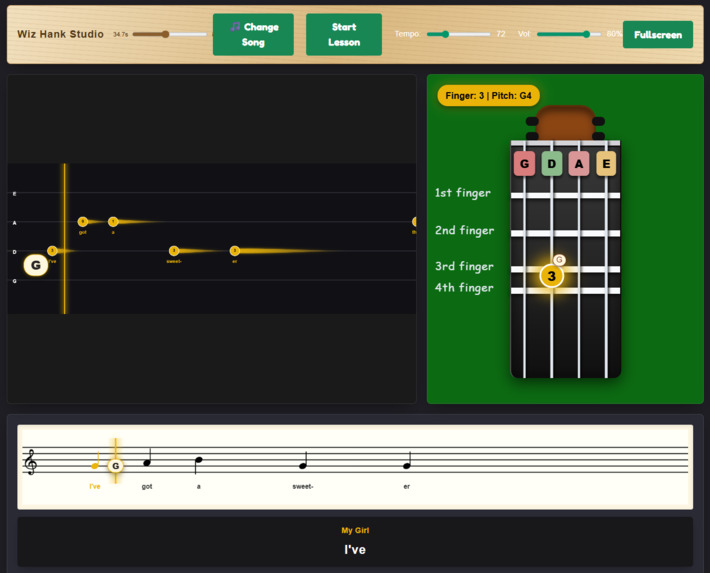Adjust the Tempo slider
The image size is (710, 573).
click(x=458, y=34)
